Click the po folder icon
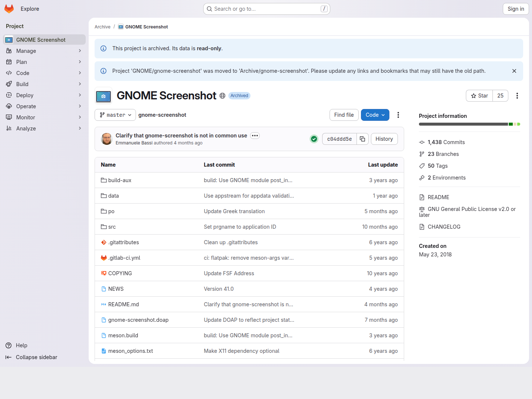The width and height of the screenshot is (532, 399). pos(104,211)
